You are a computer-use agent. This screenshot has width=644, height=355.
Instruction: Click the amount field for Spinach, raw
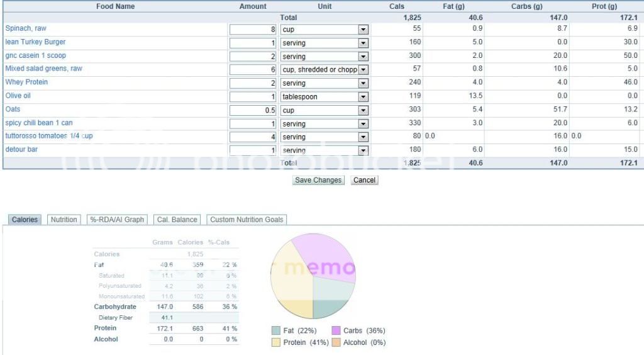pos(253,30)
